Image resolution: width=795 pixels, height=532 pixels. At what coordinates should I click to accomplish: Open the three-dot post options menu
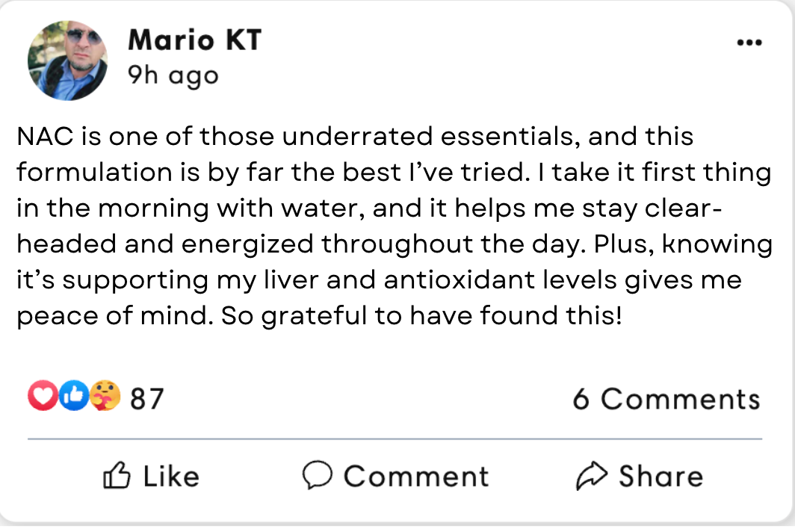[x=748, y=43]
